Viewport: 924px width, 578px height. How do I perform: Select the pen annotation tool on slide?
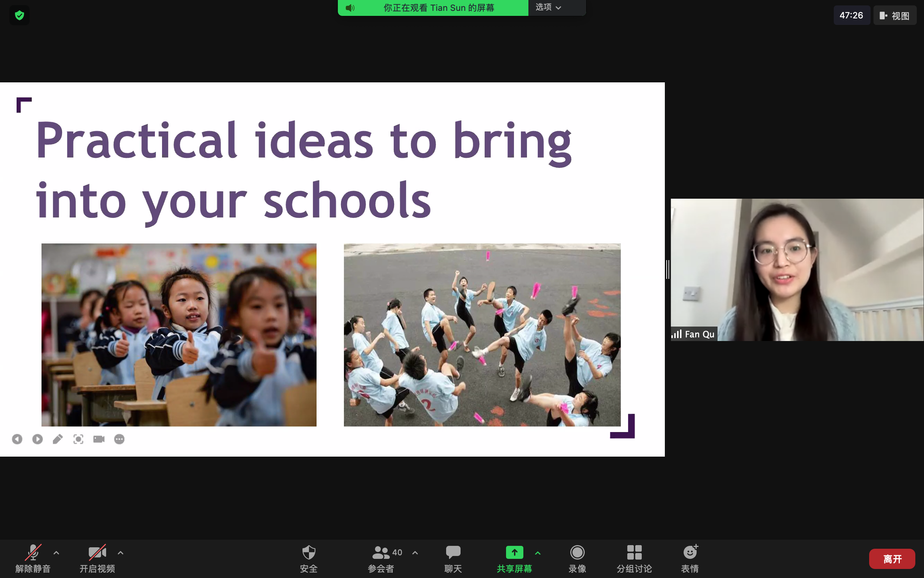point(58,439)
